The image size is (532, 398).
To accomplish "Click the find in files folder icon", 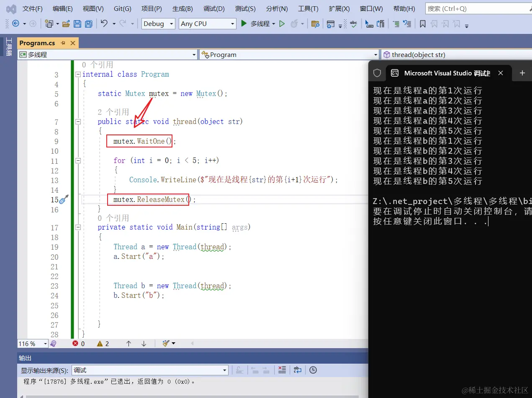I will pos(316,24).
